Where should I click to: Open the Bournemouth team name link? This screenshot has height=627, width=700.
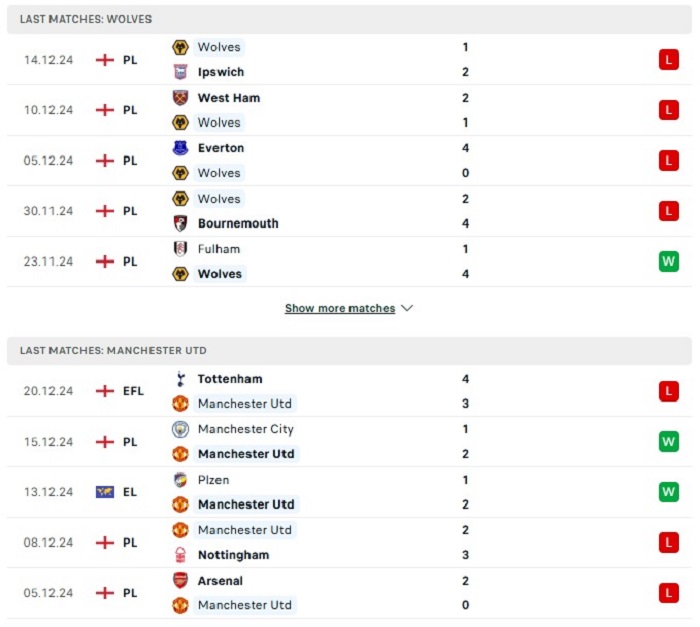click(238, 223)
